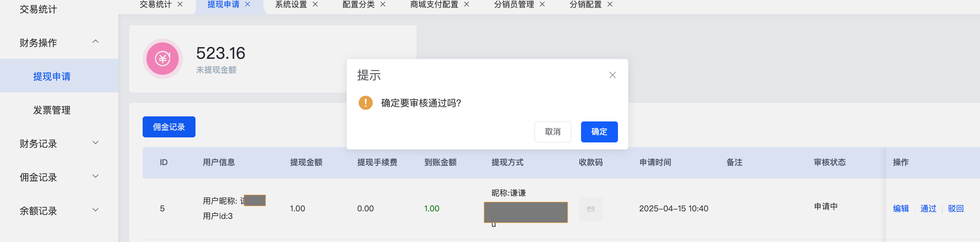The width and height of the screenshot is (980, 242).
Task: Expand the 佣金记录 sidebar section
Action: point(96,176)
